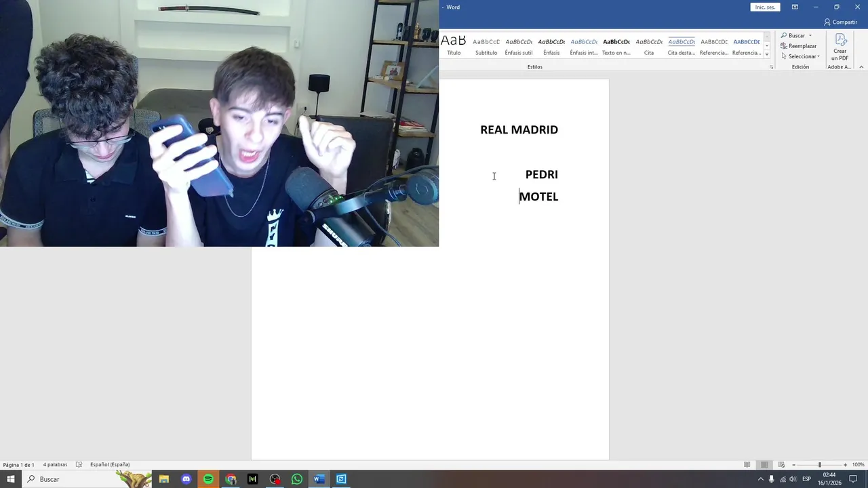Open the Seleccionar dropdown
Image resolution: width=868 pixels, height=488 pixels.
tap(800, 56)
